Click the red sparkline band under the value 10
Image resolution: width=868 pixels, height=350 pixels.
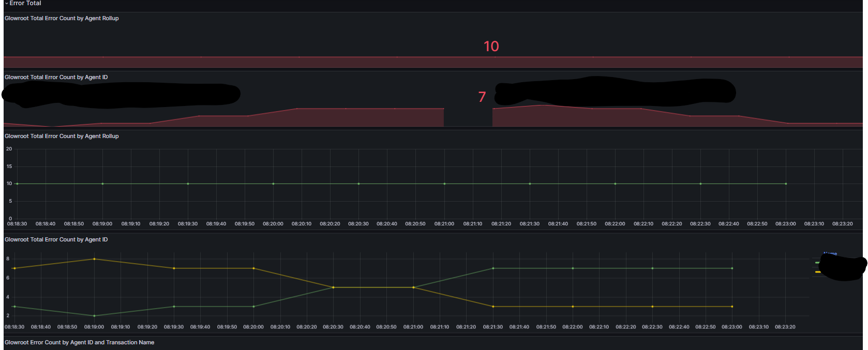(x=433, y=62)
